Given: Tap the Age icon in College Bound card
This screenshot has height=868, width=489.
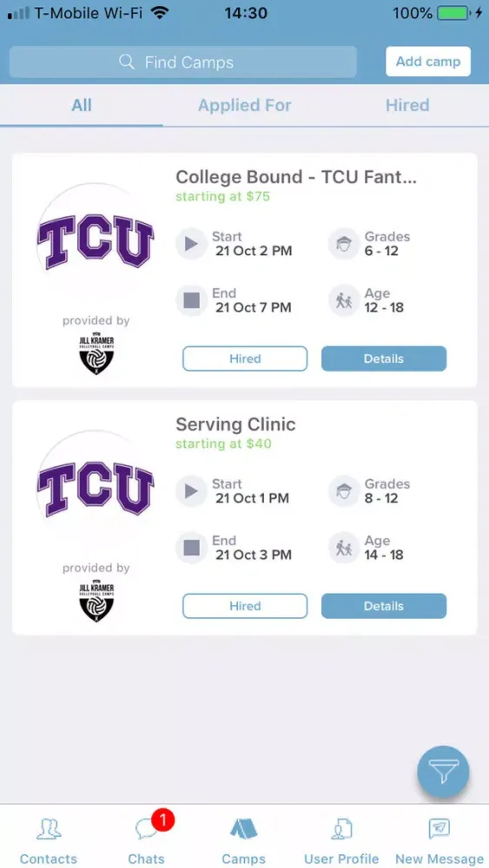Looking at the screenshot, I should tap(344, 300).
